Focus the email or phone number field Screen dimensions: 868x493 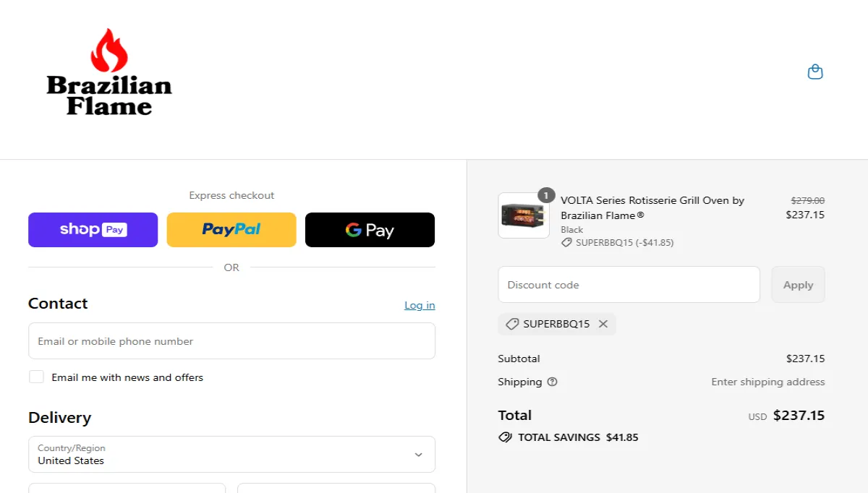[x=231, y=341]
